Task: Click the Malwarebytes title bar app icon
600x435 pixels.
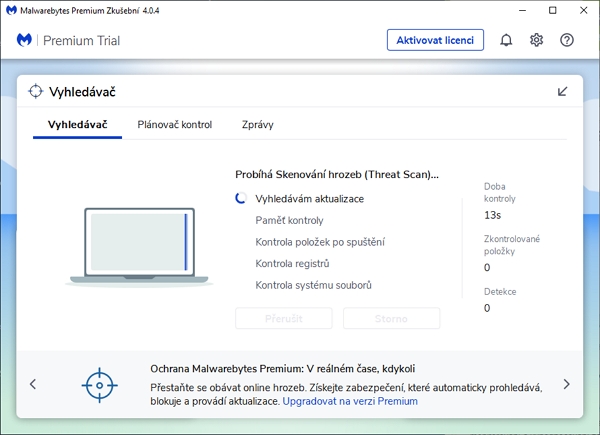Action: click(11, 10)
